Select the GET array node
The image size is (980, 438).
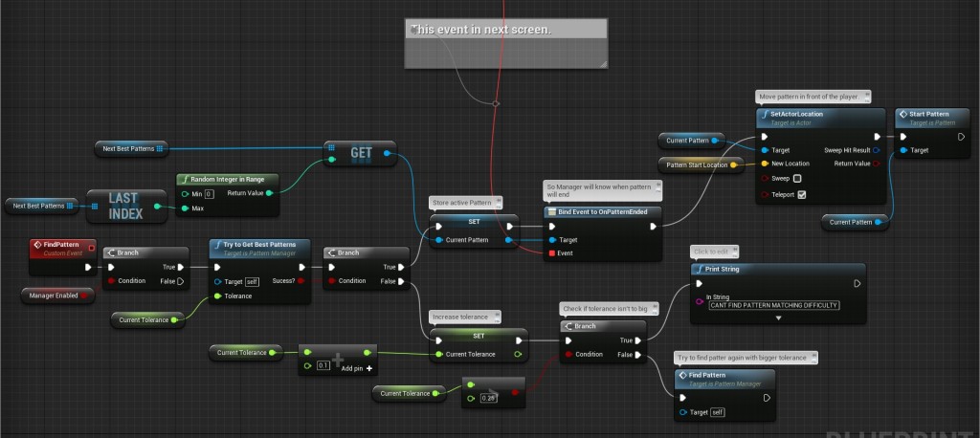360,154
